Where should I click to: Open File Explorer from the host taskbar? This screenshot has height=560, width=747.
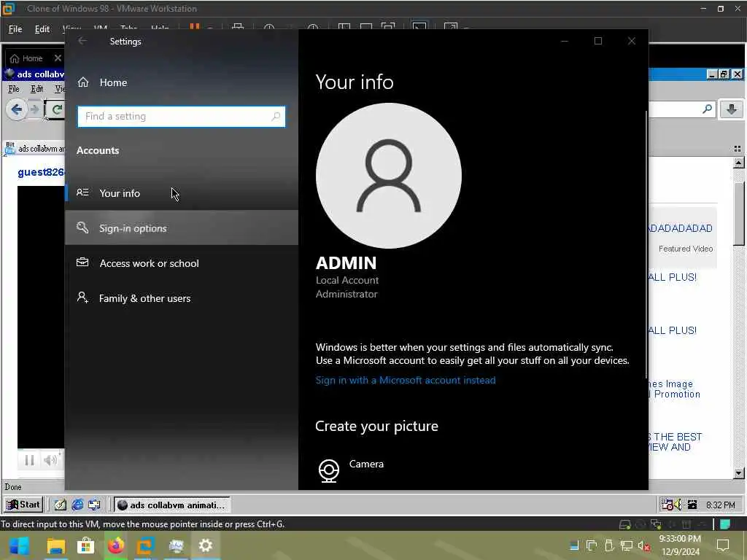[55, 546]
